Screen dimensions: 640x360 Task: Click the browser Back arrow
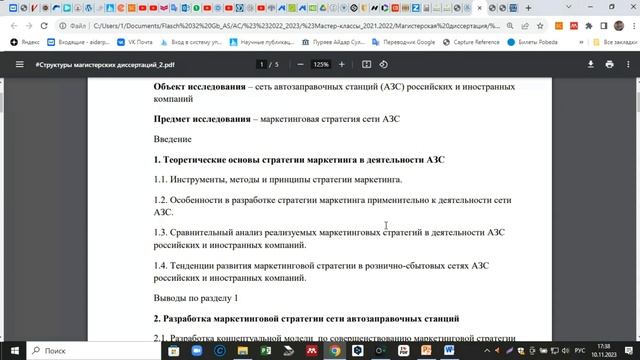[14, 26]
